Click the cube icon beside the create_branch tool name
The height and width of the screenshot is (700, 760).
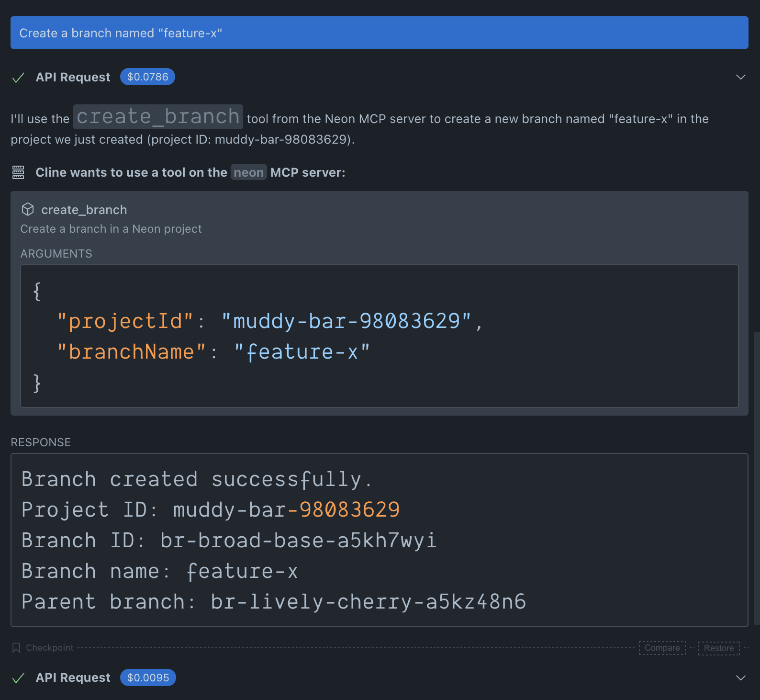coord(28,209)
